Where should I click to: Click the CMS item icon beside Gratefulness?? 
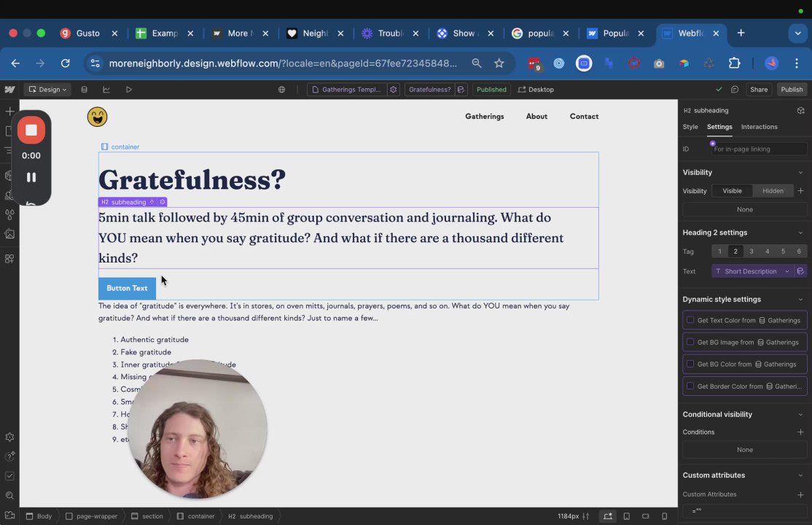click(x=461, y=90)
